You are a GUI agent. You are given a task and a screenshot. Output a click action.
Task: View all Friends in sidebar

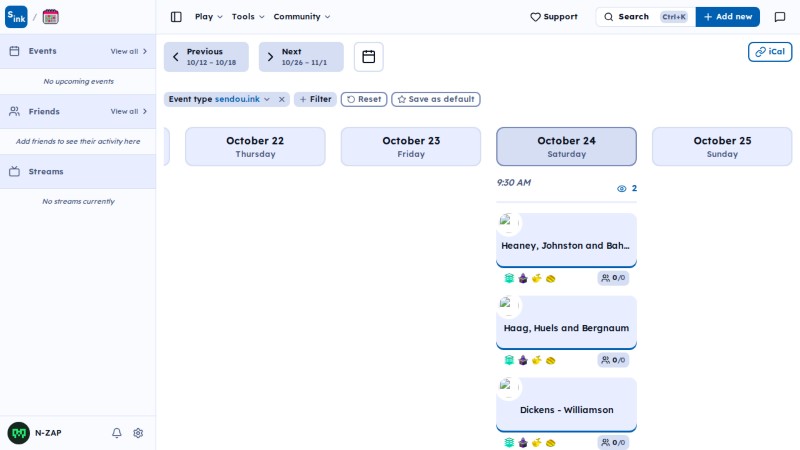[129, 111]
